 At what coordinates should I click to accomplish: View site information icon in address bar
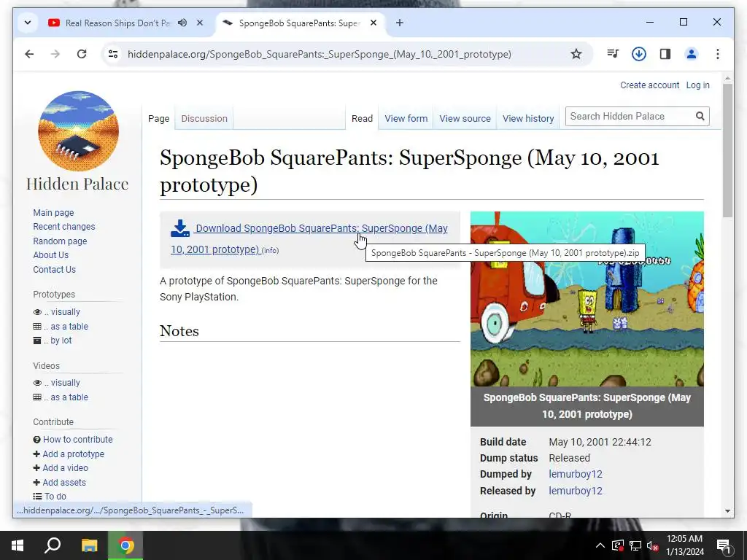tap(113, 54)
